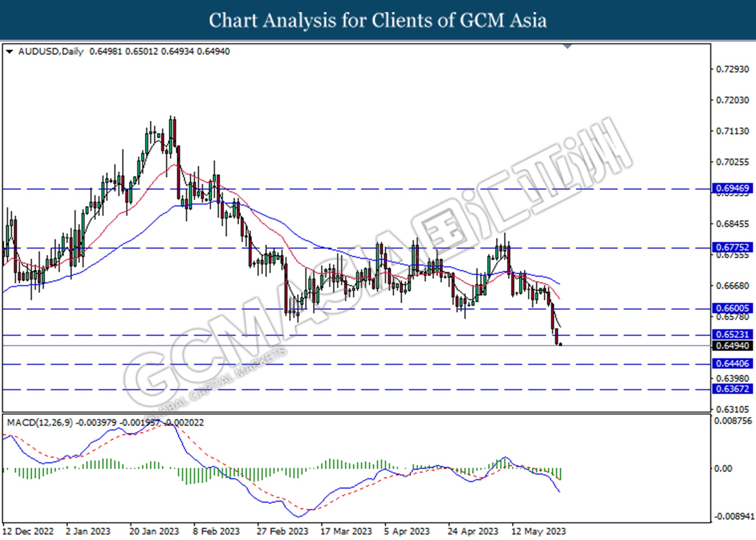
Task: Click the 0.70255 price axis value
Action: point(732,162)
